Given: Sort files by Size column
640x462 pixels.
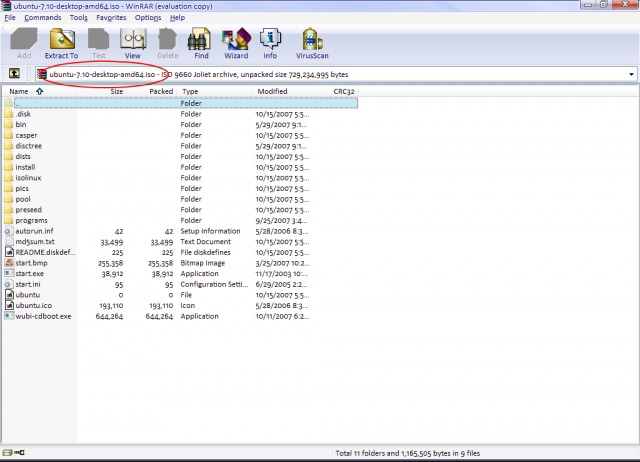Looking at the screenshot, I should coord(117,91).
